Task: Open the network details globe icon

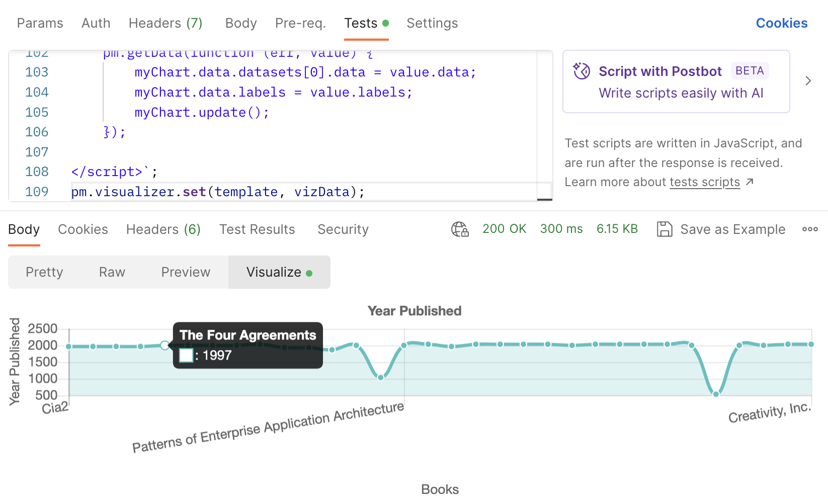Action: tap(459, 229)
